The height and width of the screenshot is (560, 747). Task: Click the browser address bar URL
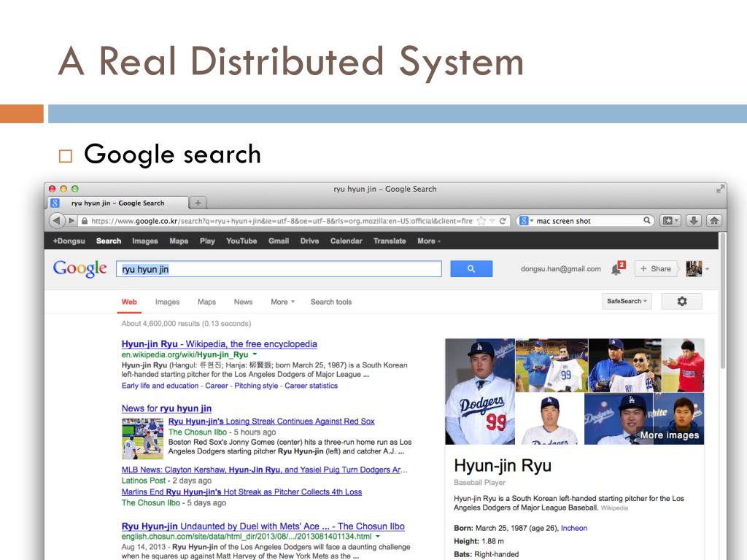click(281, 221)
